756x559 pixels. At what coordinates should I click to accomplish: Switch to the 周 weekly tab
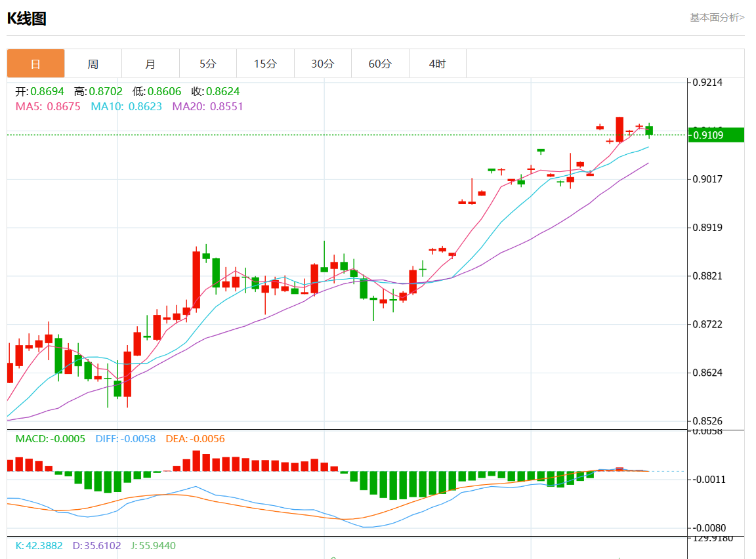click(x=93, y=64)
